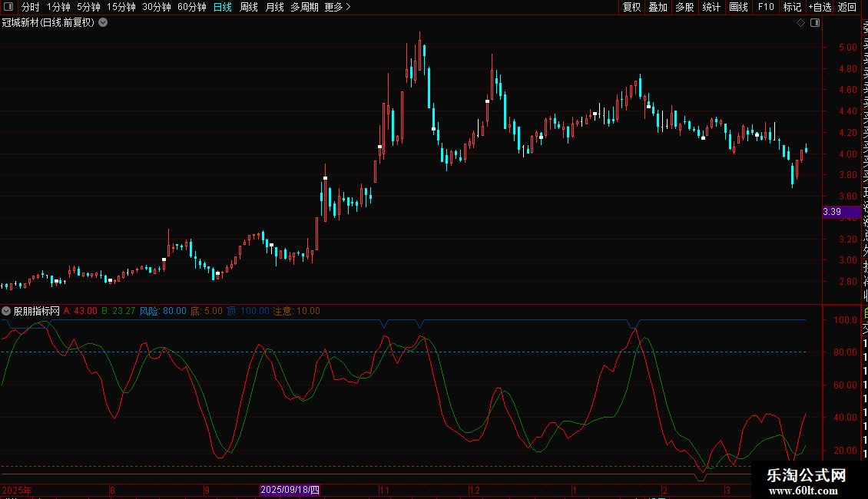Viewport: 868px width, 499px height.
Task: Switch to 分时 intraday view
Action: tap(31, 7)
